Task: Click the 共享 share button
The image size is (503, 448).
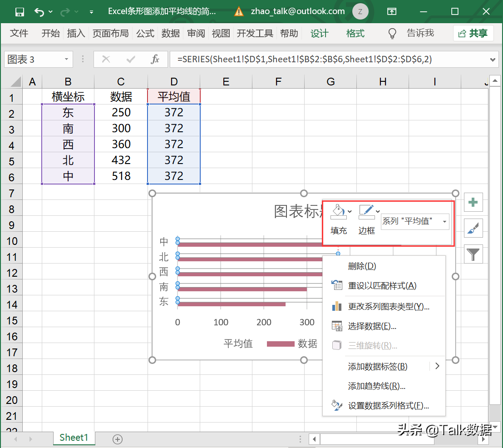Action: click(473, 33)
